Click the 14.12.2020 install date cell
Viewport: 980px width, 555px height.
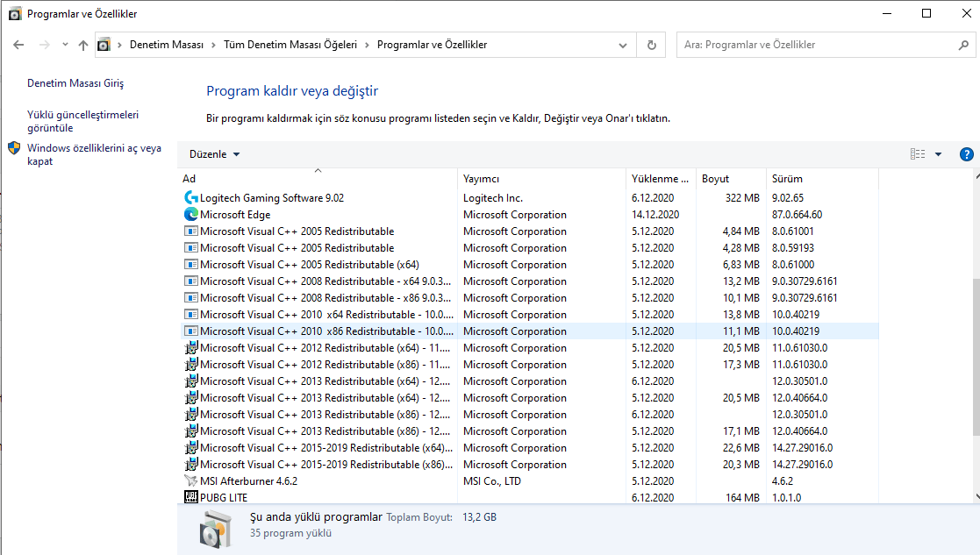click(655, 214)
